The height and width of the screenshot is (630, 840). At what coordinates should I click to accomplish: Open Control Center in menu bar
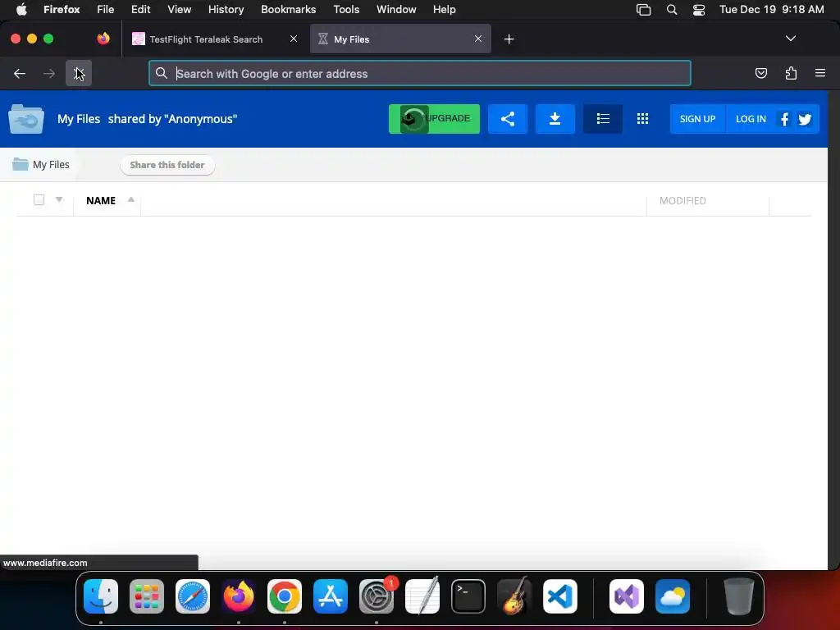(x=699, y=10)
